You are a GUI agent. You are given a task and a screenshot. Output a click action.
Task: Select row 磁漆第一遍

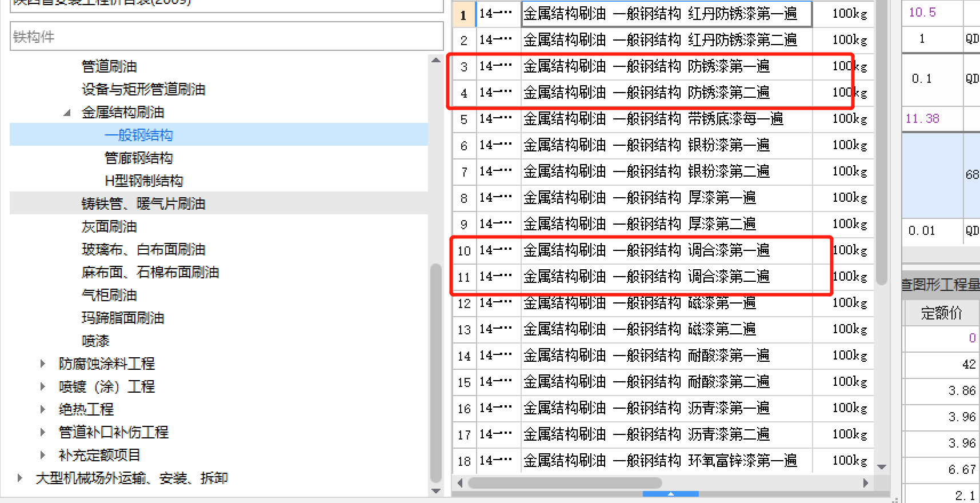pos(663,303)
